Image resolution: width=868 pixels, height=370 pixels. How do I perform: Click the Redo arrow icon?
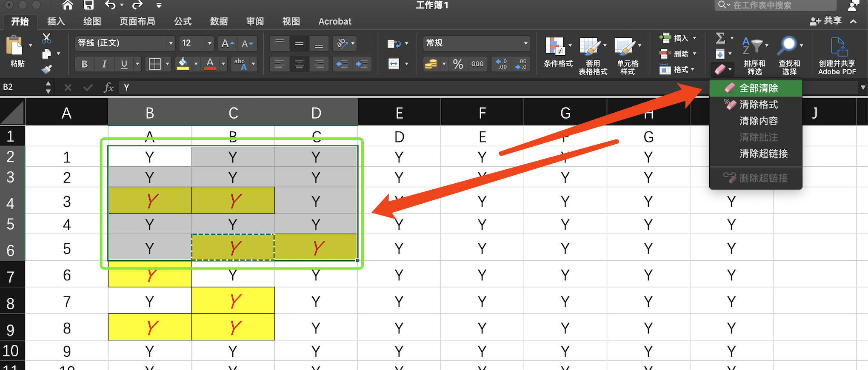[137, 5]
